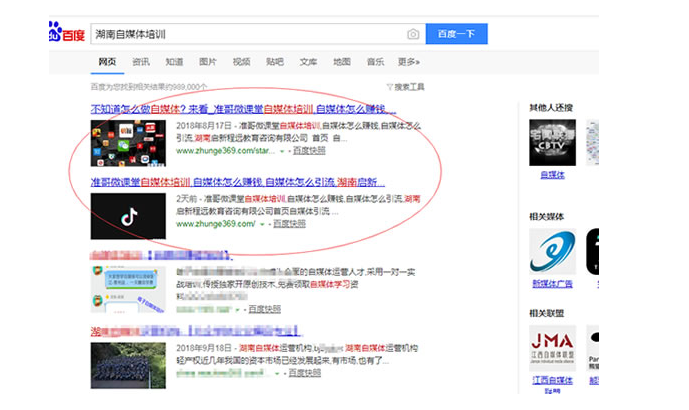Expand arrow next to www.zhunge369.com/ URL
Screen dimensions: 689x410
click(262, 224)
